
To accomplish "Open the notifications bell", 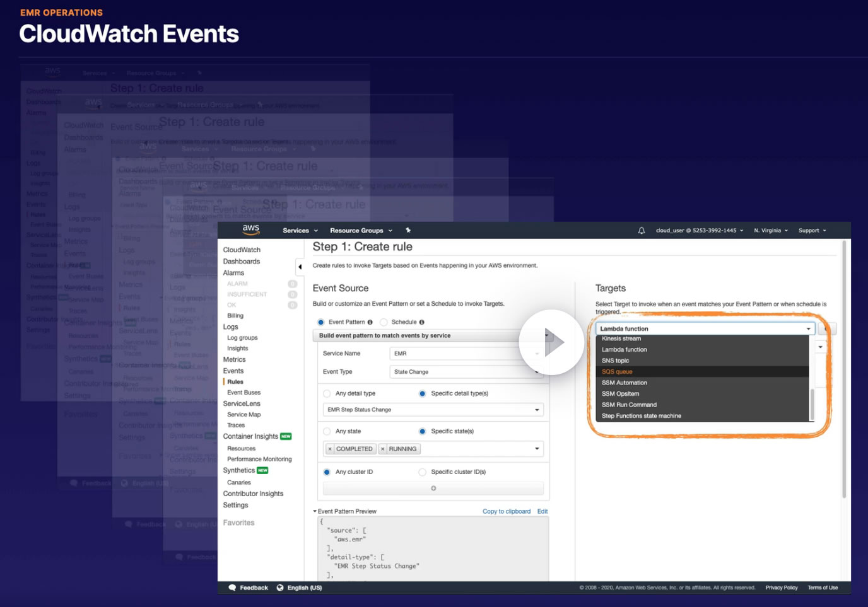I will [x=642, y=231].
